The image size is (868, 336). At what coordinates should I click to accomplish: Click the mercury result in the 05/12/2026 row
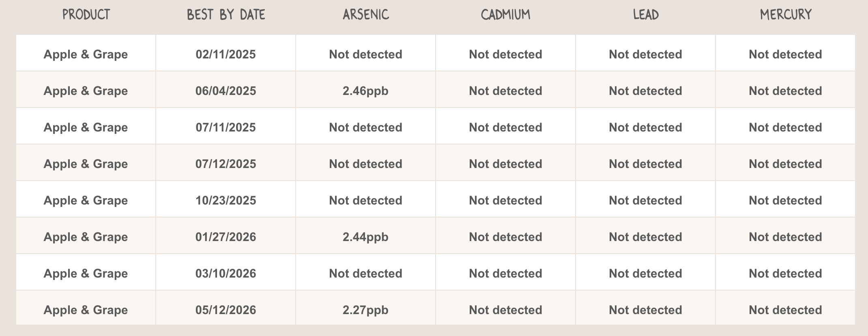coord(785,310)
